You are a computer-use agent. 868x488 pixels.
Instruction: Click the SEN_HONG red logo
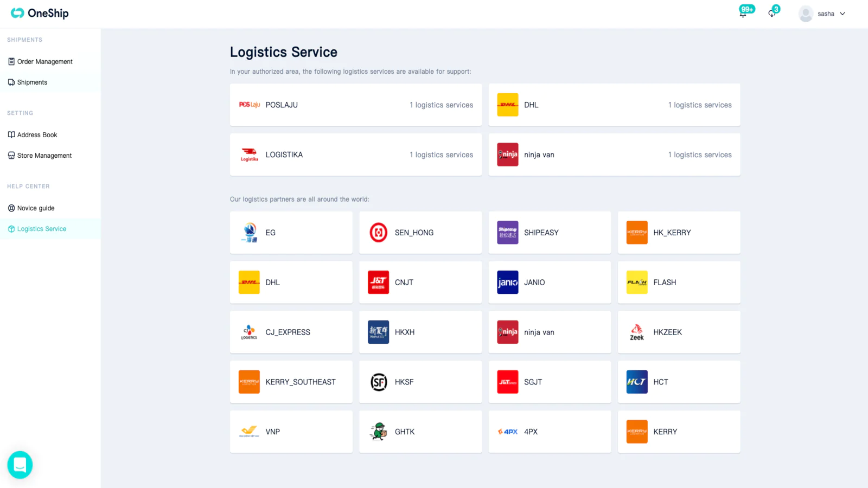pos(379,233)
